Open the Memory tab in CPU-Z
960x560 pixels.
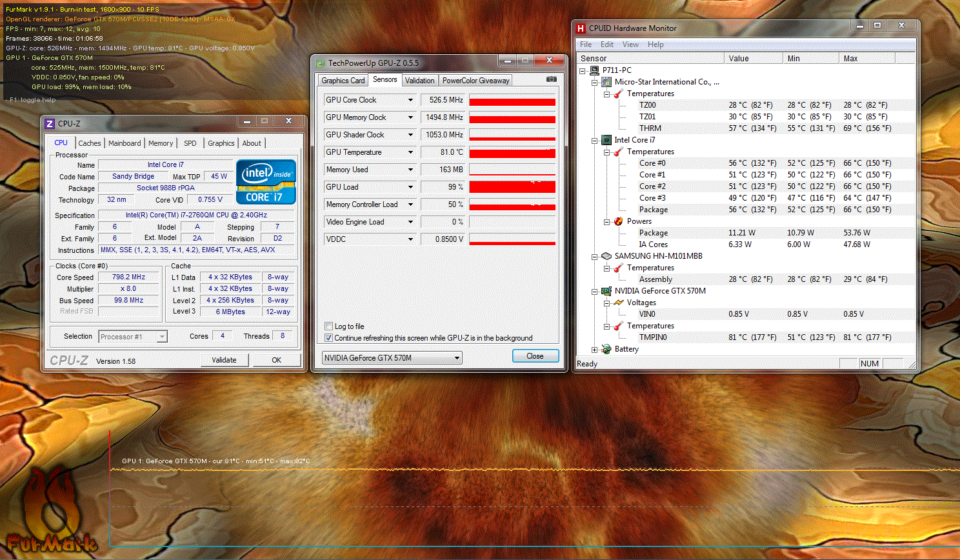click(161, 143)
